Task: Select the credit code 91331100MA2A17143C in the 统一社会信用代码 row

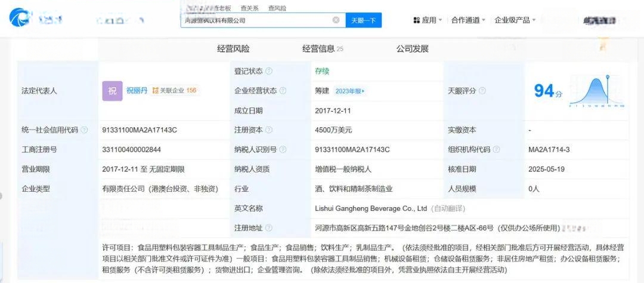Action: tap(140, 130)
